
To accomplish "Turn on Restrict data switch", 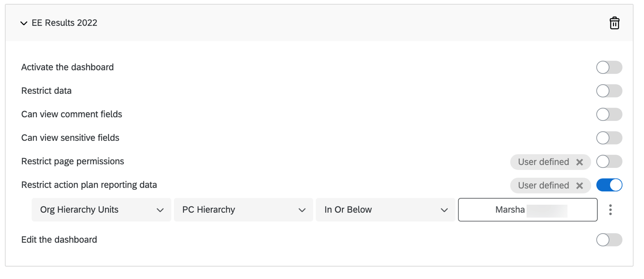I will [609, 91].
